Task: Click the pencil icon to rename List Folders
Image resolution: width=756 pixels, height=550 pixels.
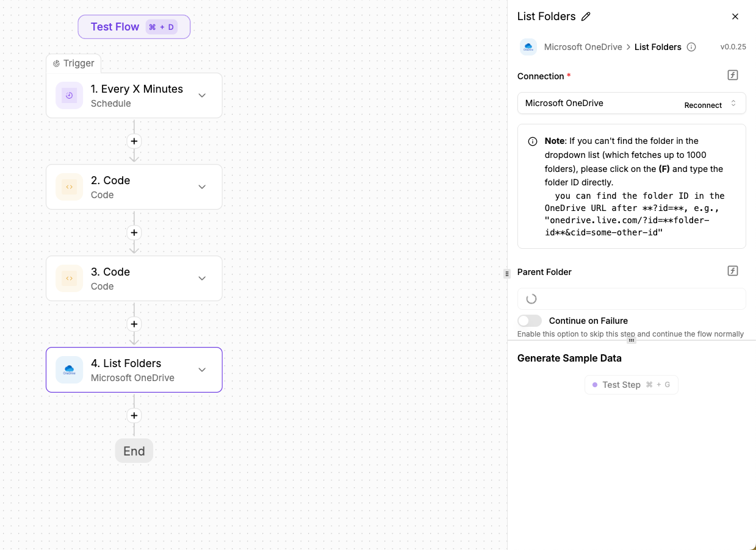Action: [586, 16]
